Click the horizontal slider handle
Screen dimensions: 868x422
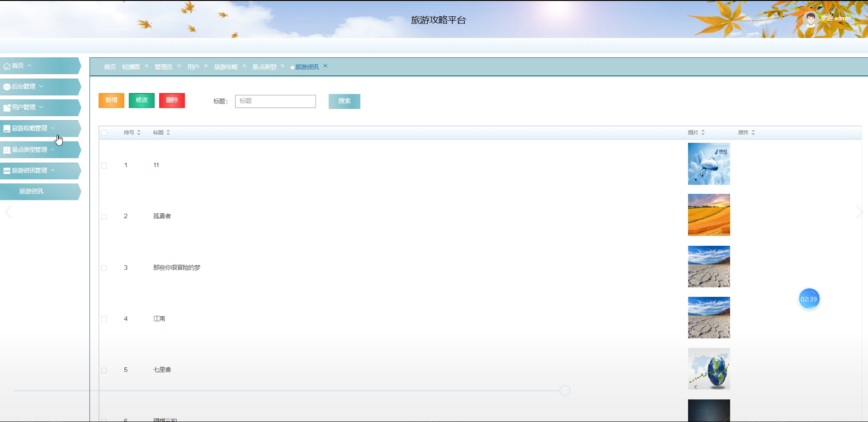pos(565,391)
